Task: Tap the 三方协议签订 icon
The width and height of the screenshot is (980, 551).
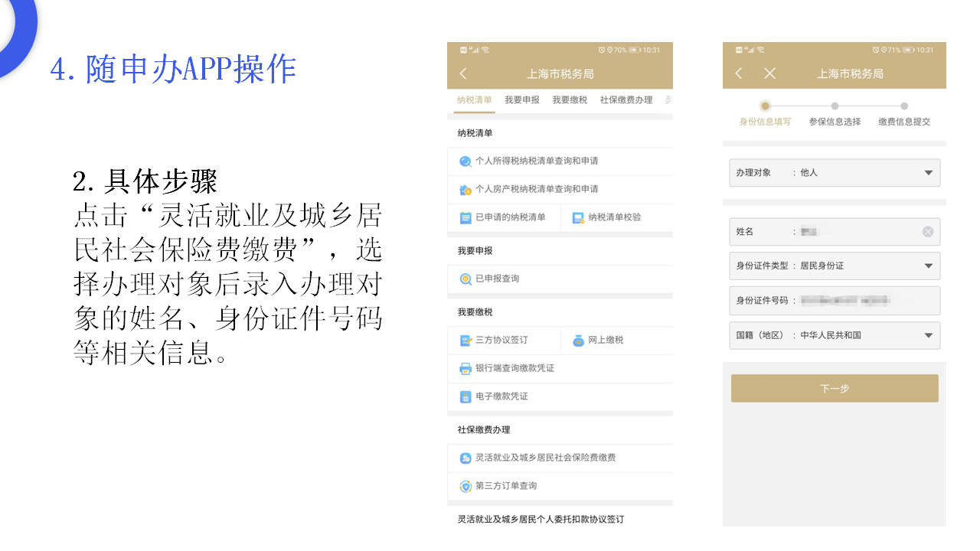Action: pos(465,341)
